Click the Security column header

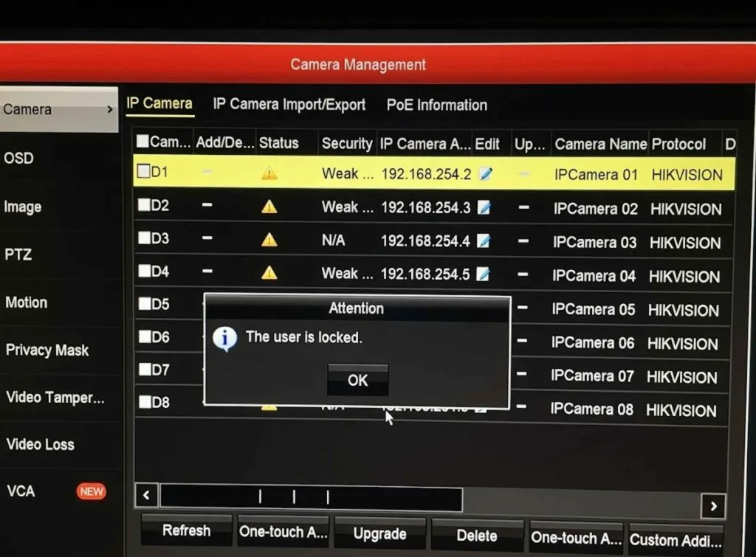pyautogui.click(x=347, y=144)
